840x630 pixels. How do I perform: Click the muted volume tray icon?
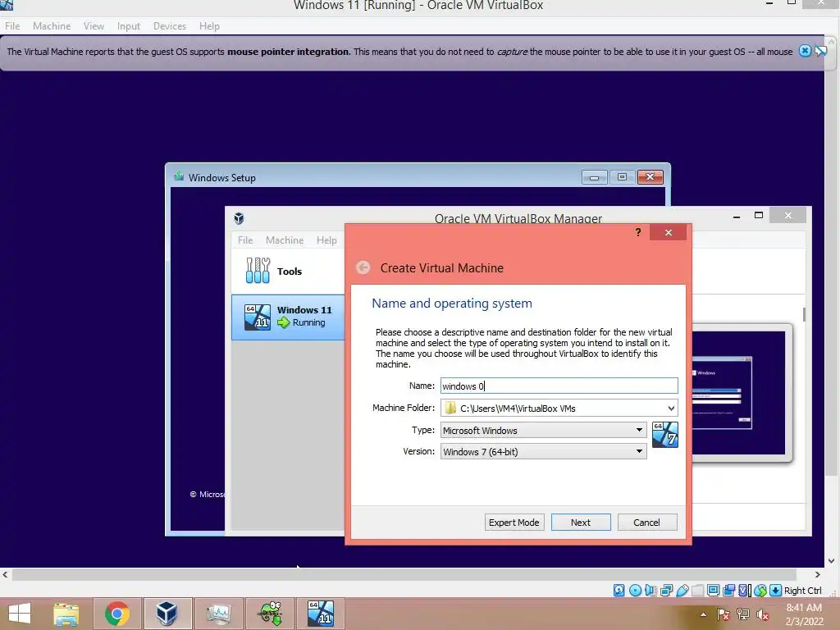click(x=763, y=614)
